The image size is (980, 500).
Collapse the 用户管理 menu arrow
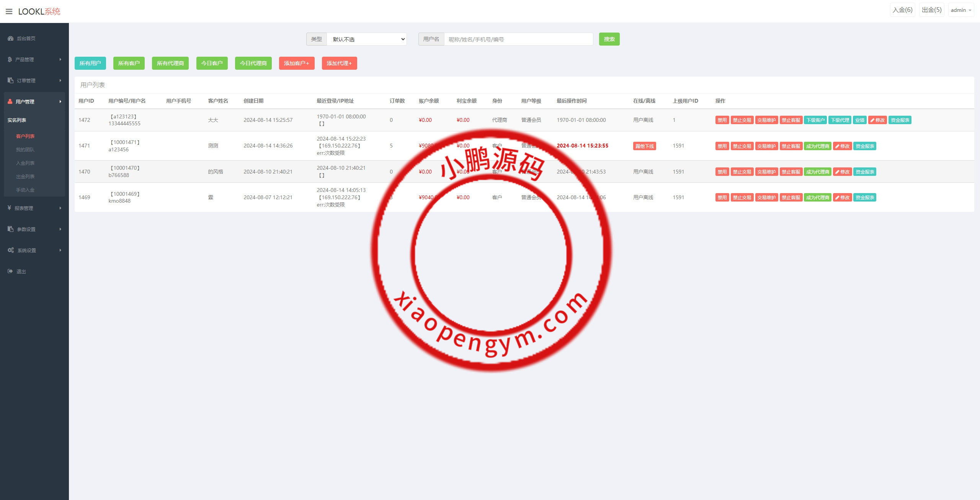point(60,102)
